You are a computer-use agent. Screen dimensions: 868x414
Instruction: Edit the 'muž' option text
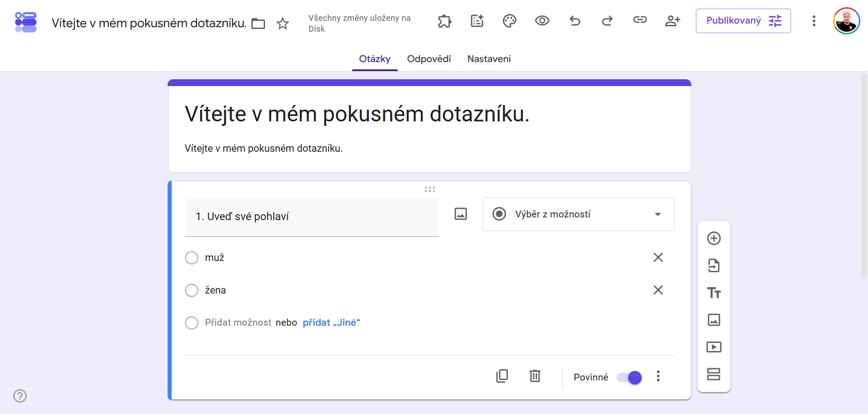coord(214,258)
